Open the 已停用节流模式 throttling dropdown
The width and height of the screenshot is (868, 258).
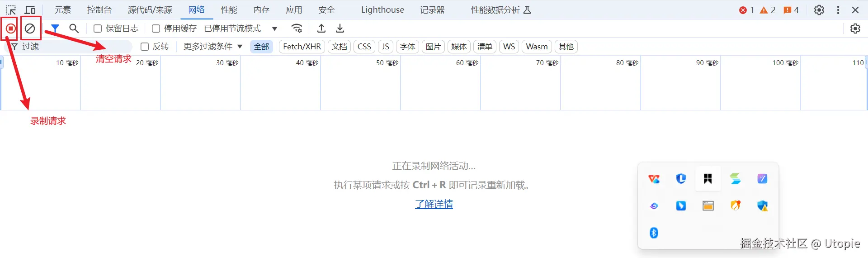pos(241,29)
